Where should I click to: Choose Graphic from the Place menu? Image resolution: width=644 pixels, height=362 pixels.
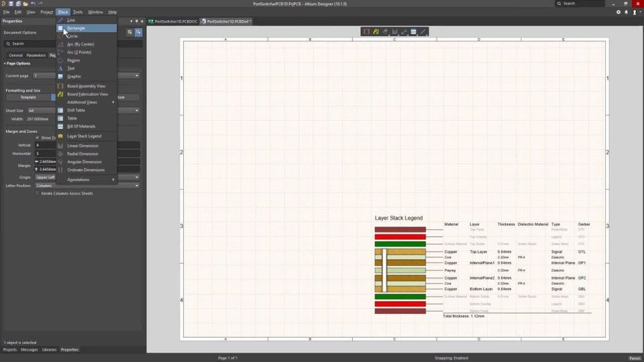pyautogui.click(x=87, y=76)
